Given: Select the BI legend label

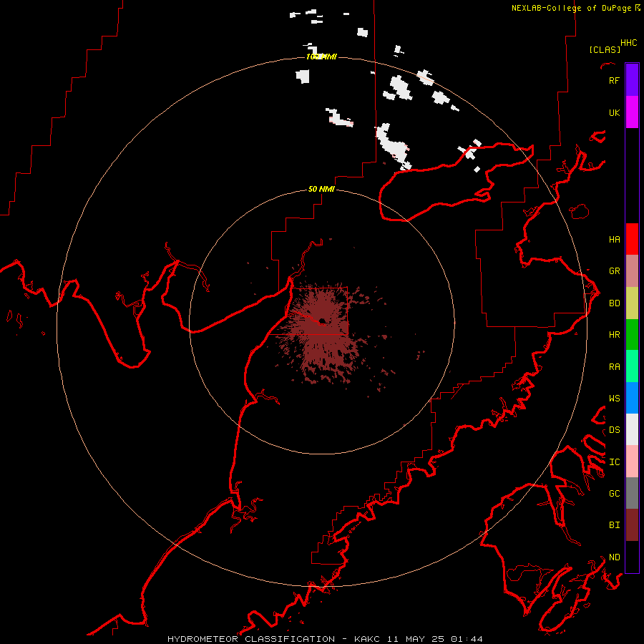Looking at the screenshot, I should pos(614,525).
